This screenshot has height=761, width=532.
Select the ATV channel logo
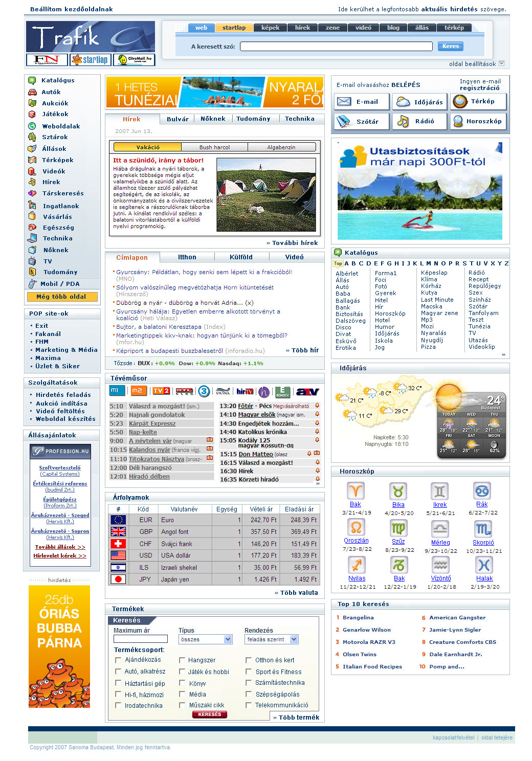(x=307, y=392)
